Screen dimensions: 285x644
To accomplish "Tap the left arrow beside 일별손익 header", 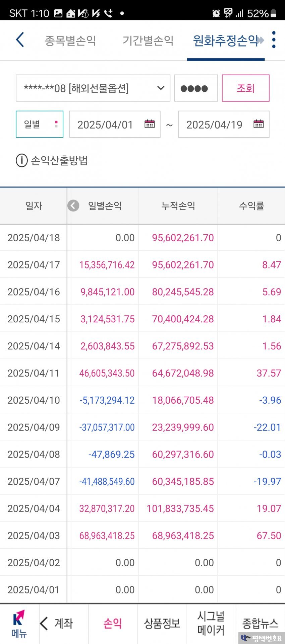I will coord(73,206).
